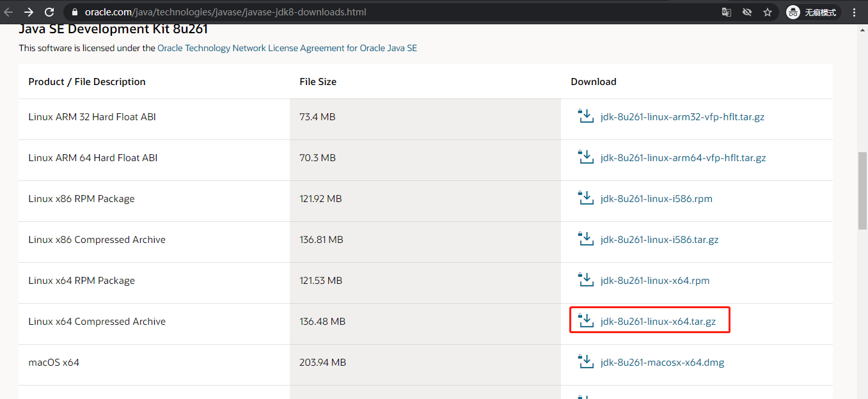868x399 pixels.
Task: Download jdk-8u261-linux-x64.tar.gz
Action: pos(658,322)
